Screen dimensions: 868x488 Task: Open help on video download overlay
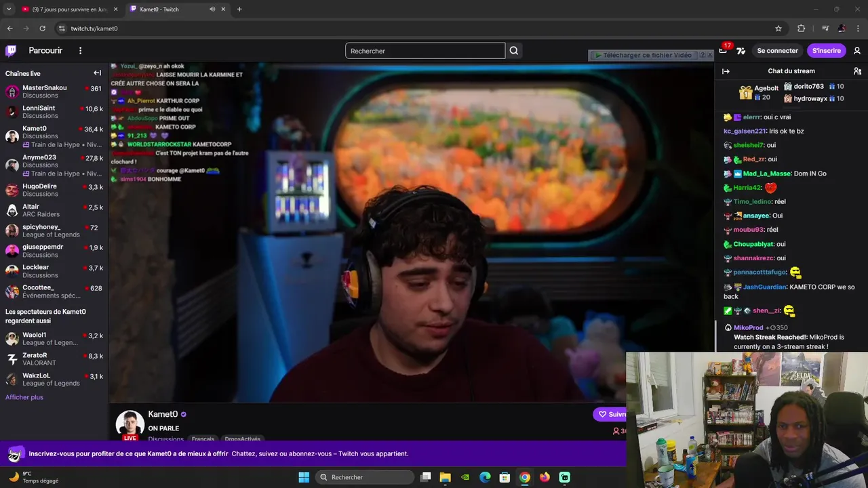pyautogui.click(x=703, y=55)
